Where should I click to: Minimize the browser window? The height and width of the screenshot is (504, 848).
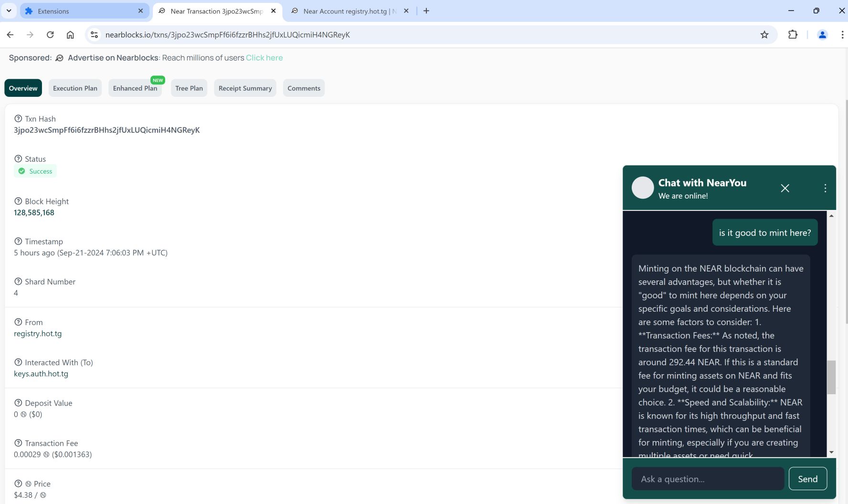point(791,10)
